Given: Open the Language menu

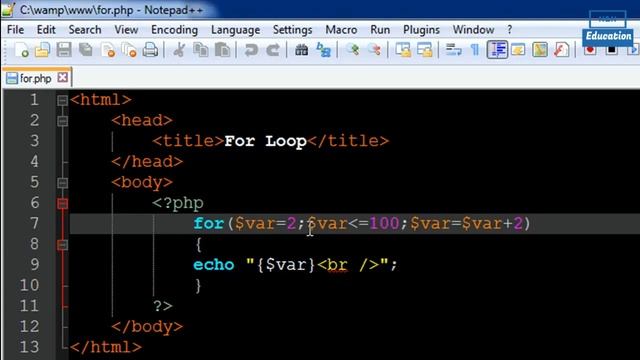Looking at the screenshot, I should 236,30.
